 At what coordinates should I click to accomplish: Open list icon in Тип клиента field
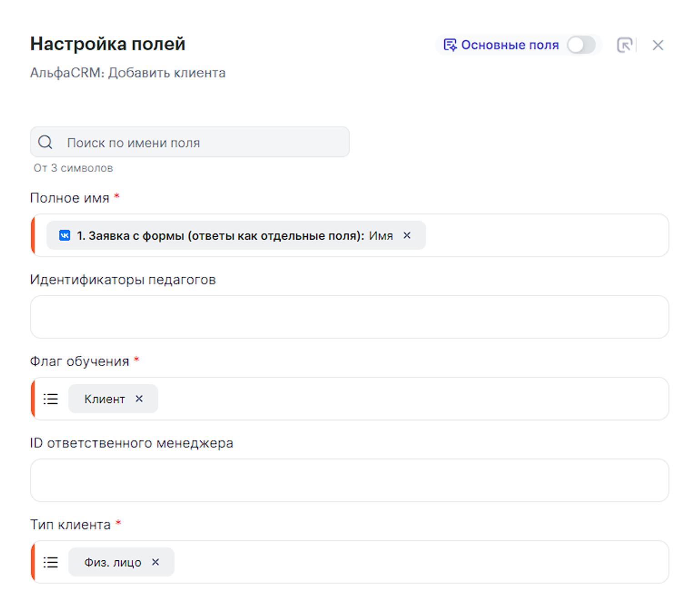pos(50,562)
